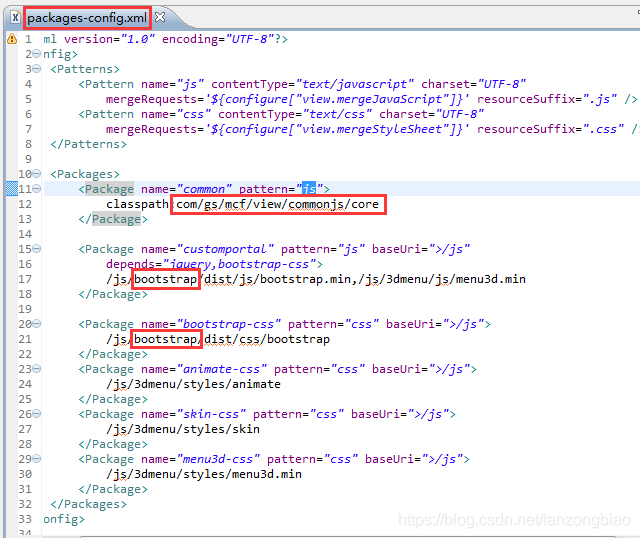Click the closing </Packages> tag
Viewport: 640px width, 538px height.
click(x=89, y=504)
